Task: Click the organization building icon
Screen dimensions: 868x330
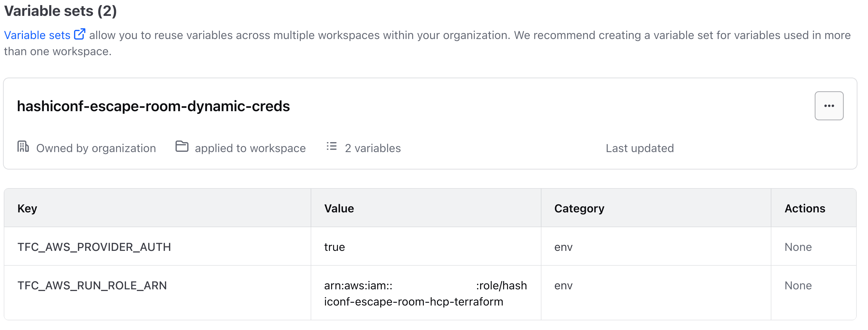Action: (23, 148)
